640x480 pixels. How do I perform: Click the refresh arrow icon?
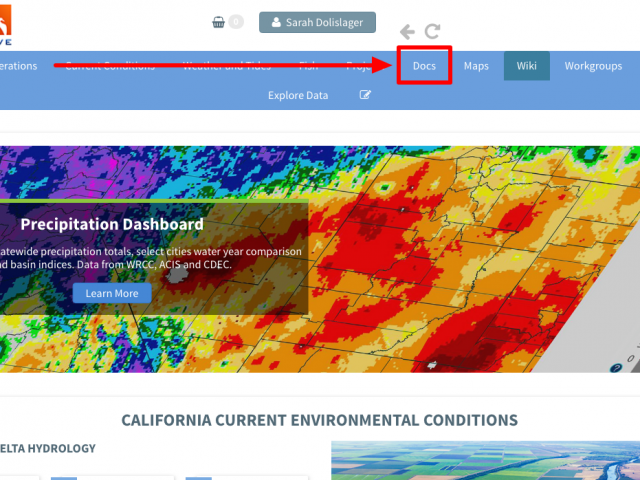pyautogui.click(x=432, y=32)
